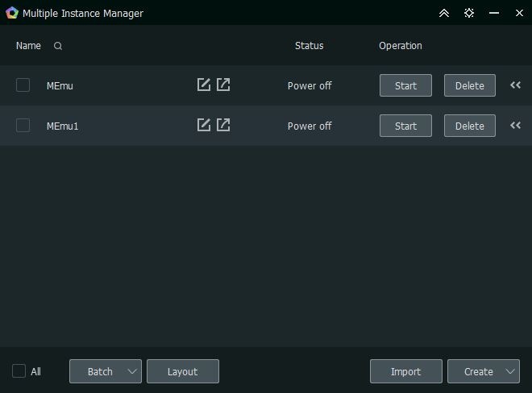Click the Multiple Instance Manager title text
Viewport: 532px width, 393px height.
(83, 14)
